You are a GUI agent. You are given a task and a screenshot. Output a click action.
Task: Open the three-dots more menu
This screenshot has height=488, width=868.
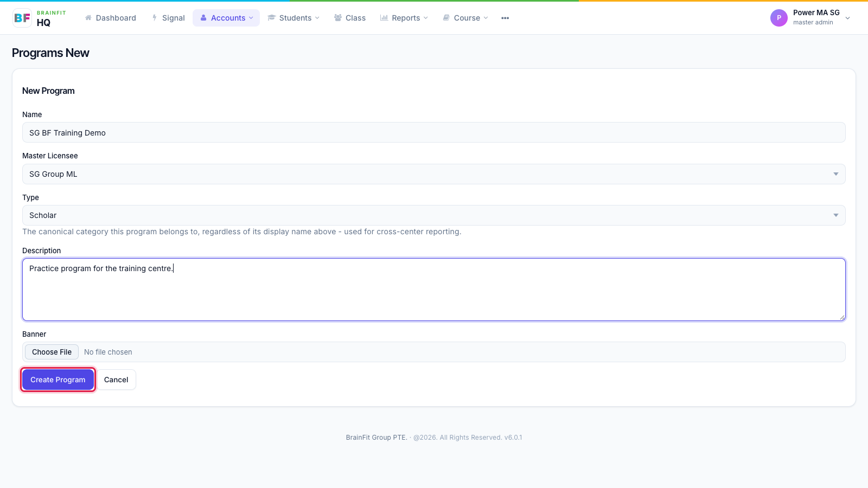coord(505,18)
